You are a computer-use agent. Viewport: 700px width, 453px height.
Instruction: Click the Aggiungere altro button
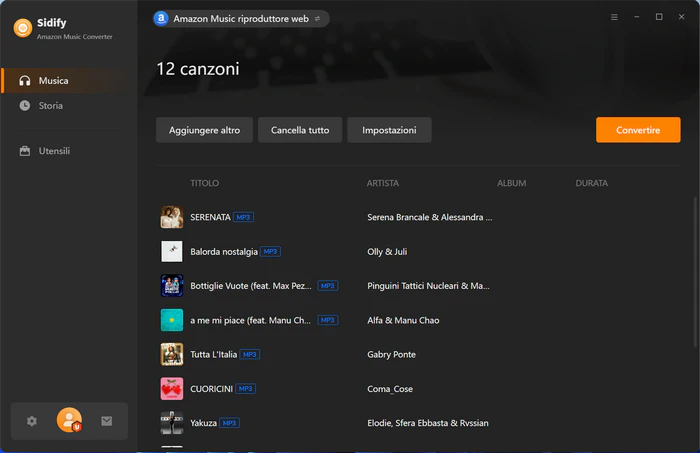[x=204, y=130]
